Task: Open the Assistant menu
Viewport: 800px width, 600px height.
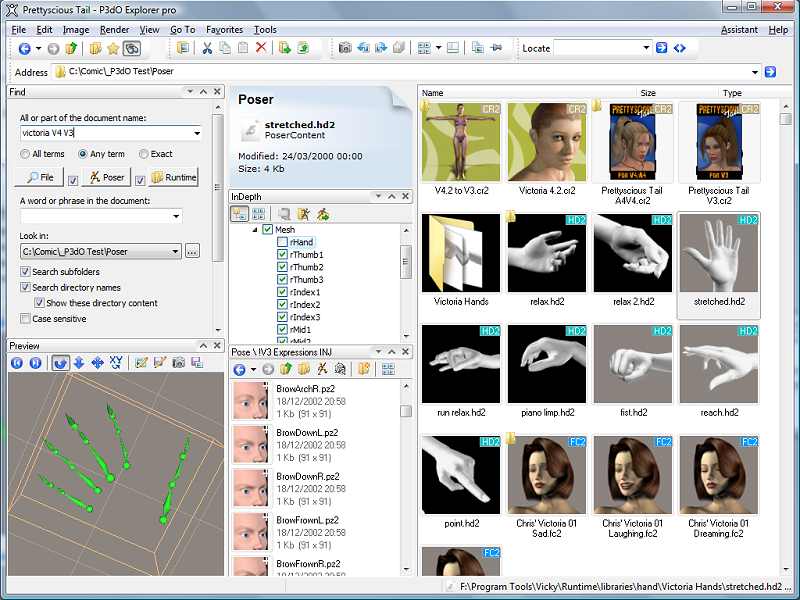Action: coord(739,30)
